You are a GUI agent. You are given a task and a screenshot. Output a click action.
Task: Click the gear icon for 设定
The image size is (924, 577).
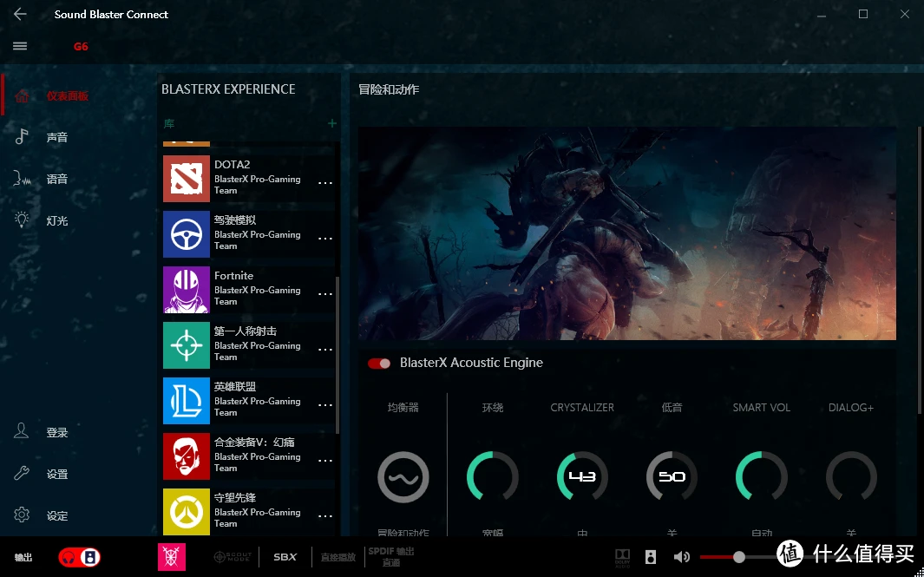[22, 515]
